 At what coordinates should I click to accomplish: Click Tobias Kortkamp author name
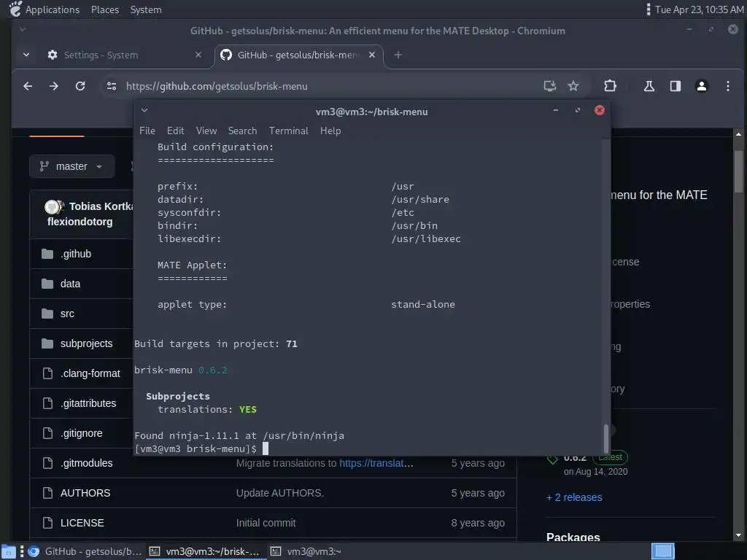pyautogui.click(x=101, y=206)
